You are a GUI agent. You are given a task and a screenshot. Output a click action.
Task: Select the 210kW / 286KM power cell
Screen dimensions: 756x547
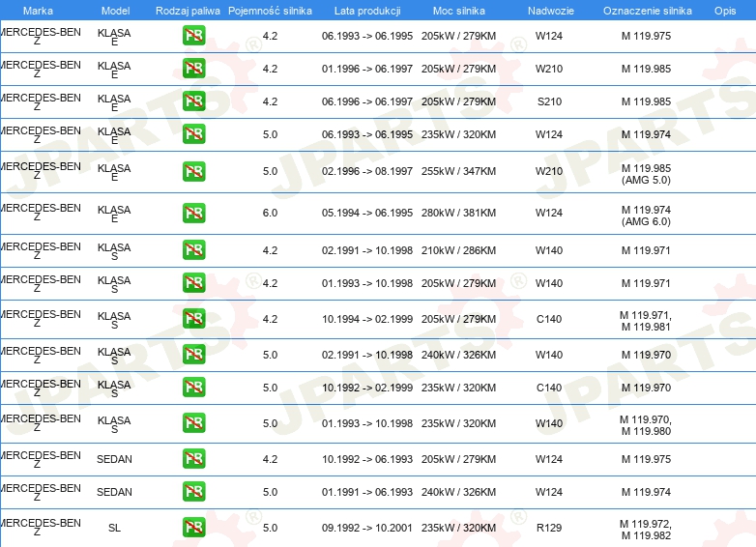(458, 250)
